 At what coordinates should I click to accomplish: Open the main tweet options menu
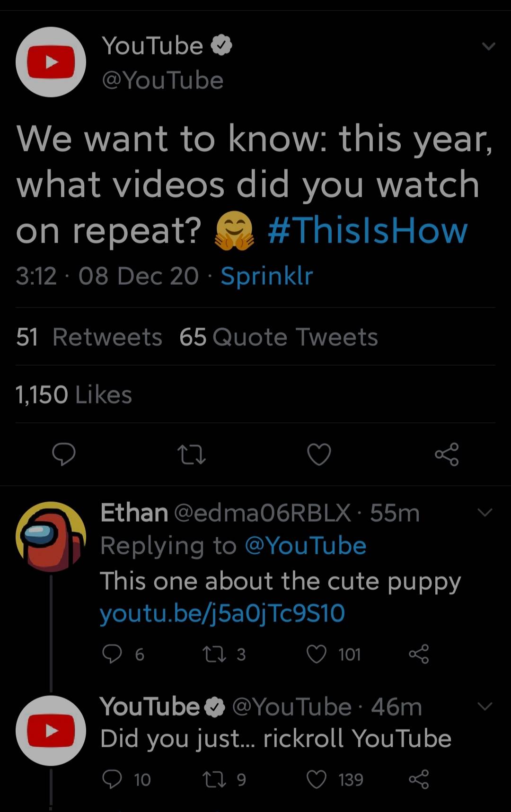coord(488,45)
